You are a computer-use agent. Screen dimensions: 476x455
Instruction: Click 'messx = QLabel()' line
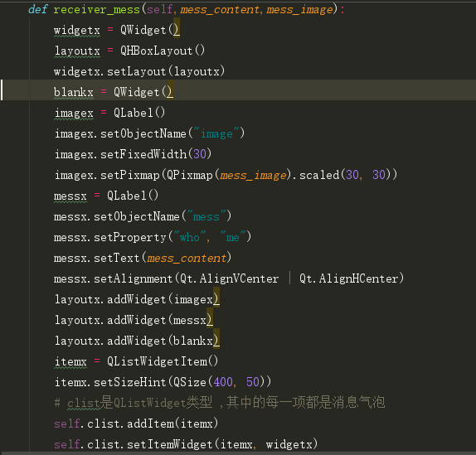pyautogui.click(x=106, y=196)
